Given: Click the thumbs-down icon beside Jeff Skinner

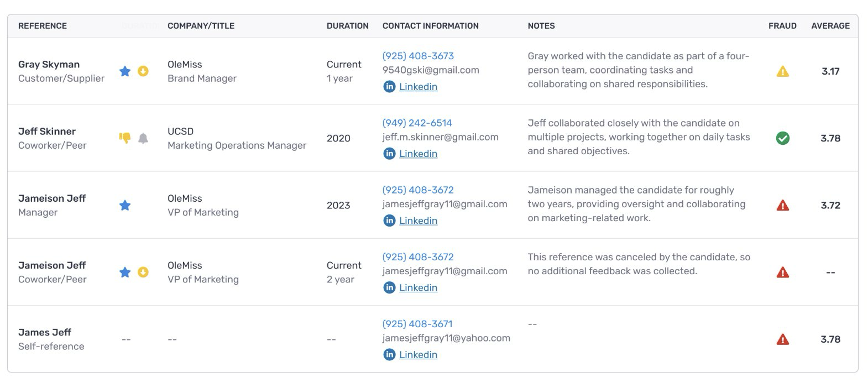Looking at the screenshot, I should (x=125, y=138).
